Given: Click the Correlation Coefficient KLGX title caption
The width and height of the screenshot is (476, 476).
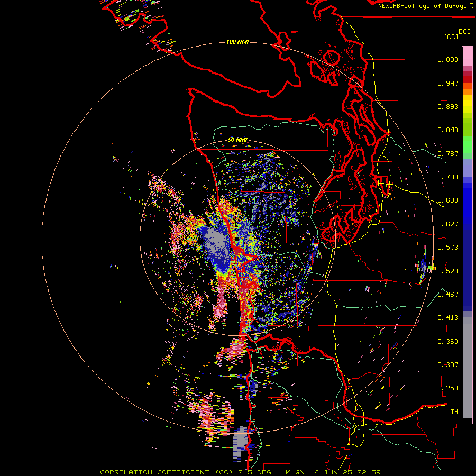Looking at the screenshot, I should (240, 472).
